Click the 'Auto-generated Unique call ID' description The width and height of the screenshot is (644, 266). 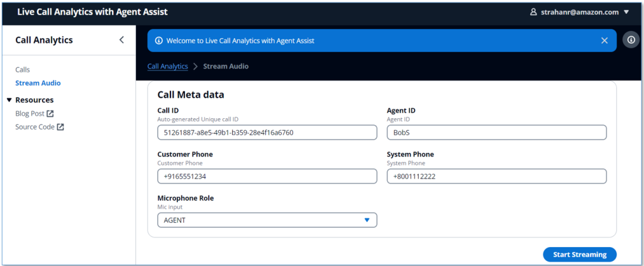pos(198,119)
